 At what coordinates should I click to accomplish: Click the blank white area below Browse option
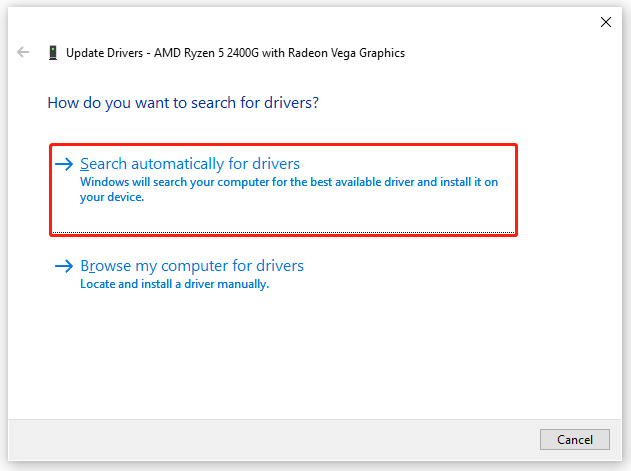click(x=314, y=354)
